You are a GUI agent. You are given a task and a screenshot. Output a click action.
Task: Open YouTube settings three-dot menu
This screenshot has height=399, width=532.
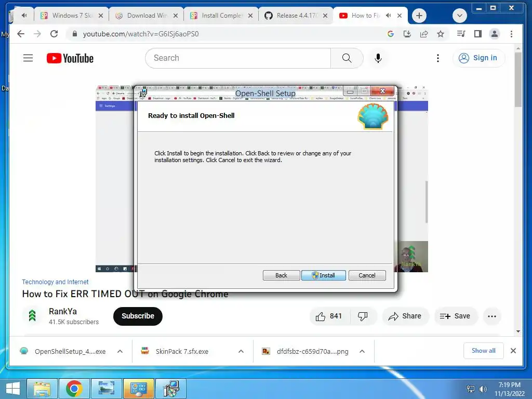[437, 58]
